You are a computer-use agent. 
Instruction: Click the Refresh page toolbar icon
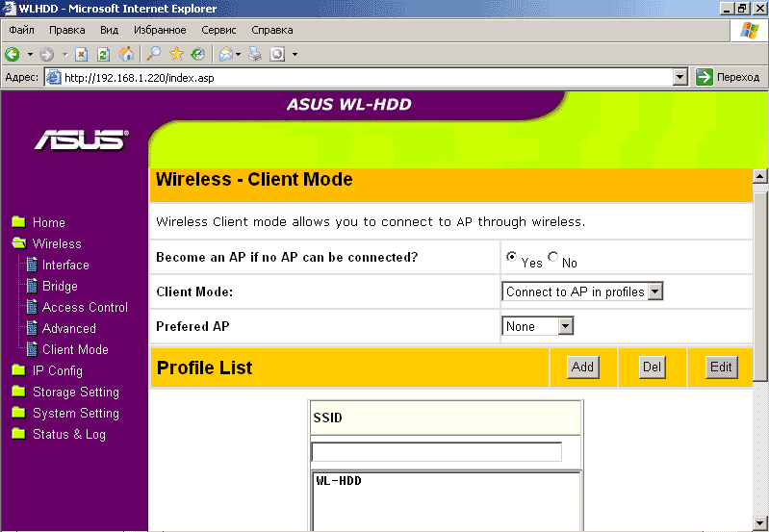(103, 54)
